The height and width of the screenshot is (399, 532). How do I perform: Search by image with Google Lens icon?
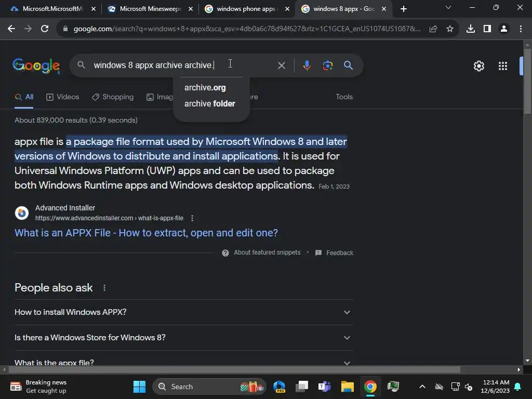(x=327, y=65)
